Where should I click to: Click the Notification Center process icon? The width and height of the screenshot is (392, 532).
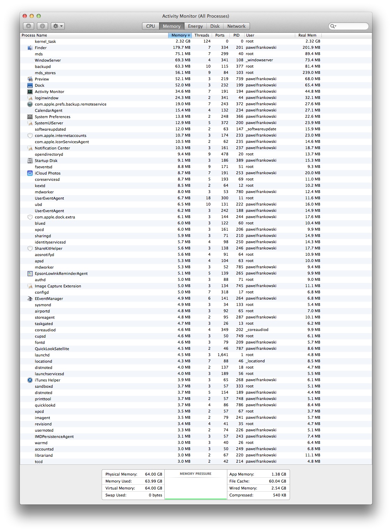point(30,148)
